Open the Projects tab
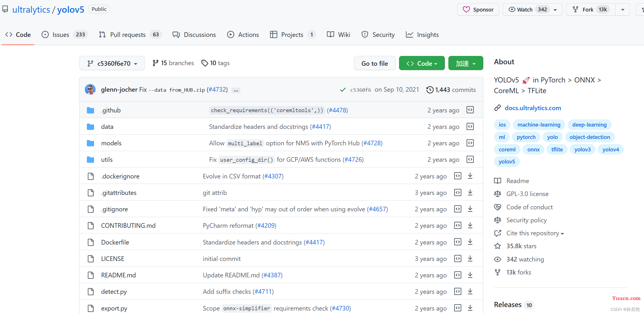Image resolution: width=644 pixels, height=314 pixels. pyautogui.click(x=293, y=35)
